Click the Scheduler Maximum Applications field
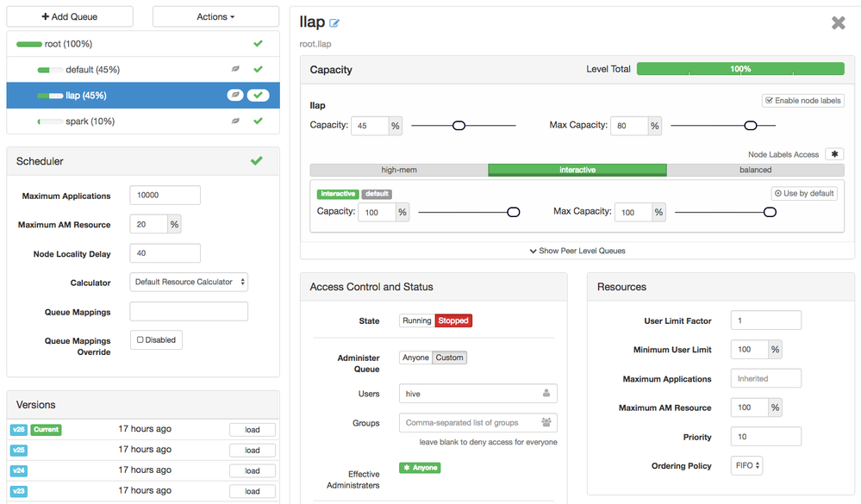Image resolution: width=861 pixels, height=504 pixels. click(165, 195)
